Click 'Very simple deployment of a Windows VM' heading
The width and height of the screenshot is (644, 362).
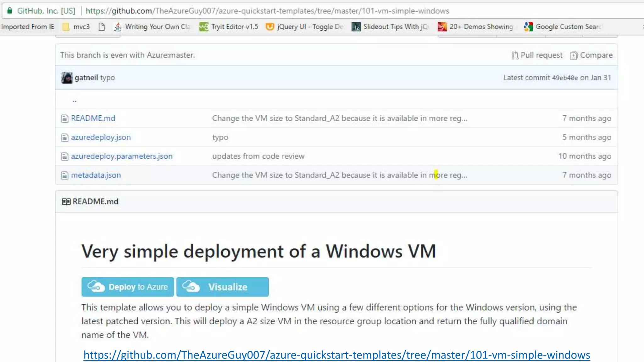258,251
